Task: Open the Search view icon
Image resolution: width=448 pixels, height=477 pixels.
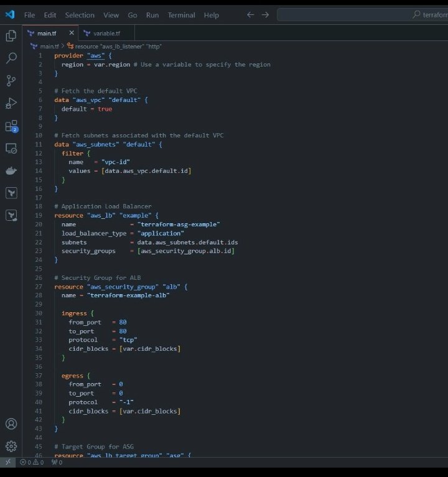Action: pyautogui.click(x=11, y=58)
